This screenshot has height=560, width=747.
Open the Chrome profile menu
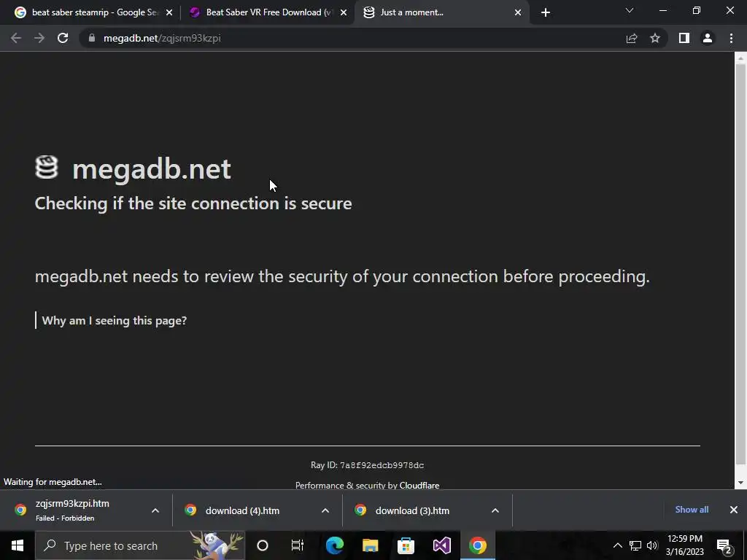[708, 38]
